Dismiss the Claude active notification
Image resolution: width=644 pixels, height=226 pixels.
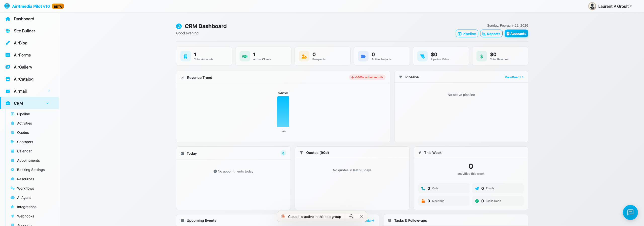click(x=361, y=216)
